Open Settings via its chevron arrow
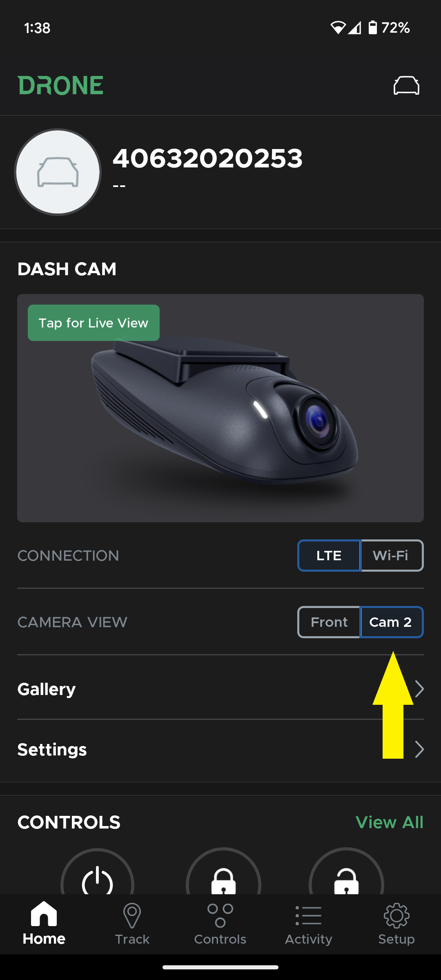This screenshot has width=441, height=980. coord(419,749)
